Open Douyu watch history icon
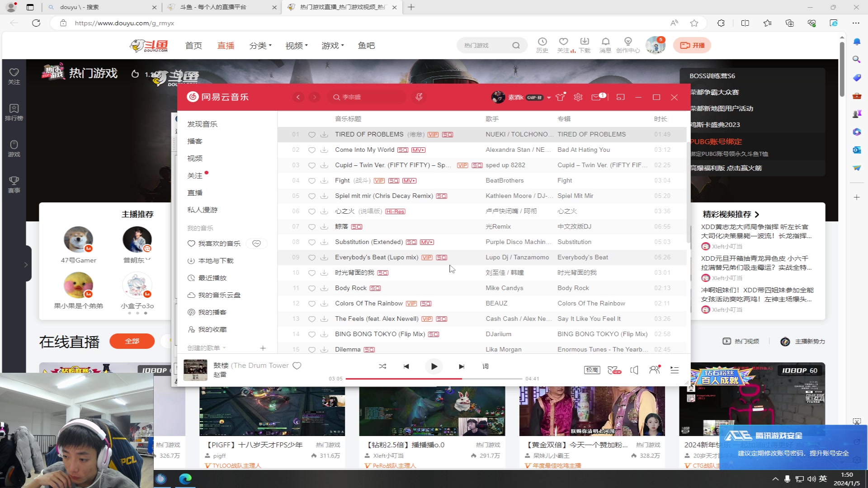 (542, 45)
